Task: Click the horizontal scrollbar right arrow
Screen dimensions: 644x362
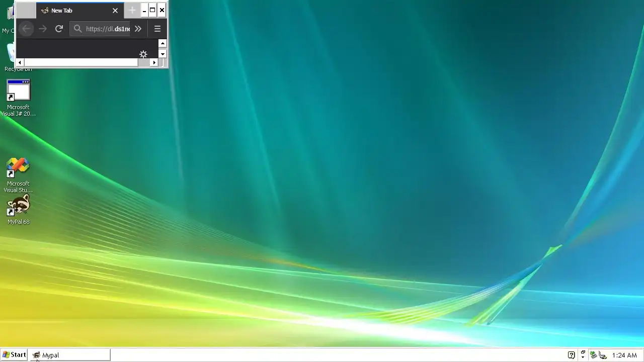Action: (x=154, y=62)
